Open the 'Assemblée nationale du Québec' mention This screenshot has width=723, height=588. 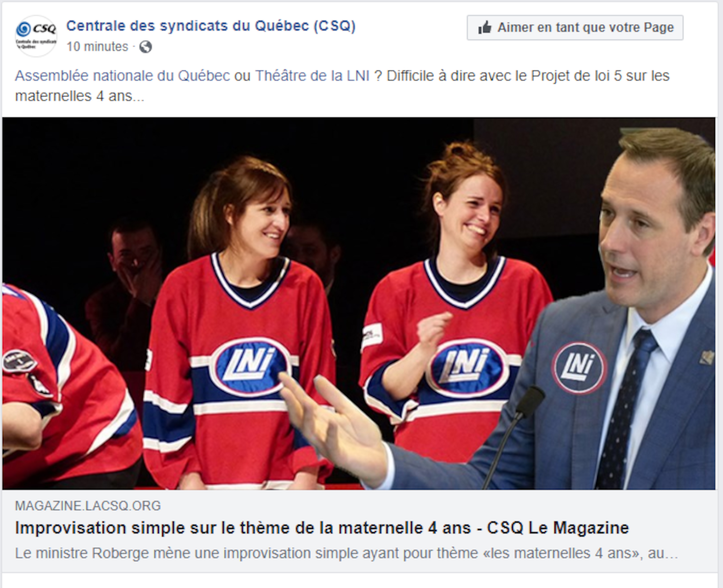[x=122, y=76]
